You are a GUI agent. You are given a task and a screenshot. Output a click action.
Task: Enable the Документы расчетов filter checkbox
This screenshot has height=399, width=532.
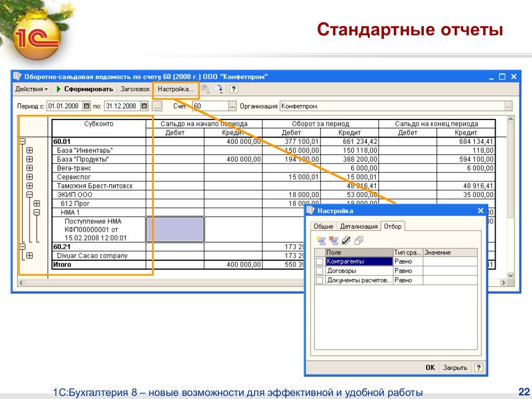(x=320, y=280)
